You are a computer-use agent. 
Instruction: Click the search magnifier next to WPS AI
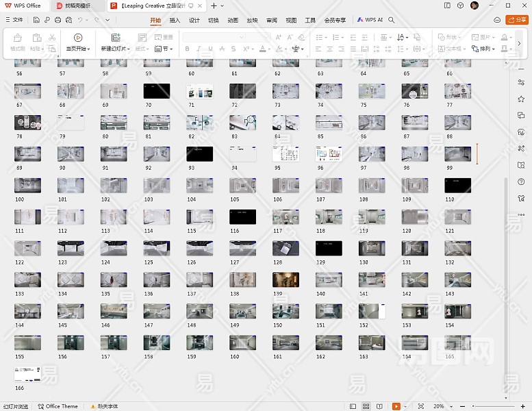pyautogui.click(x=392, y=20)
